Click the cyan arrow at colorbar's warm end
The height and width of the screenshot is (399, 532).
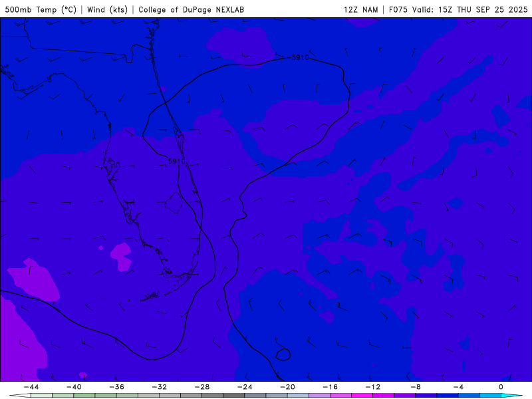(511, 395)
